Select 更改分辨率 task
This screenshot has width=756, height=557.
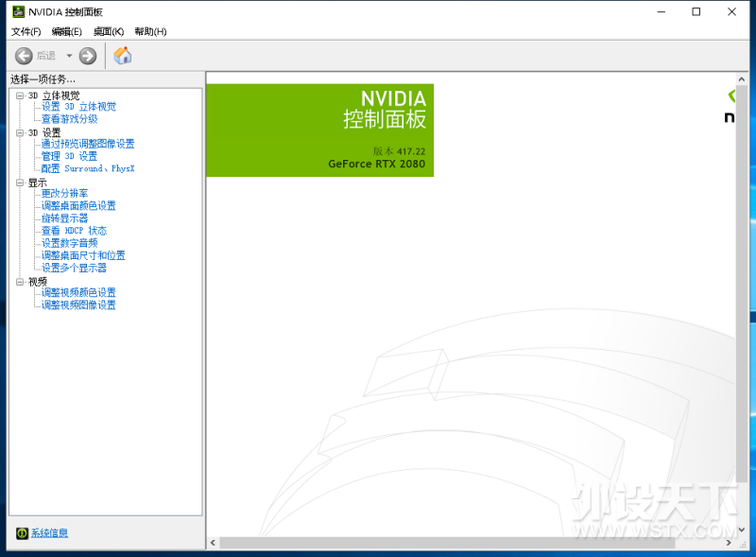pyautogui.click(x=64, y=194)
